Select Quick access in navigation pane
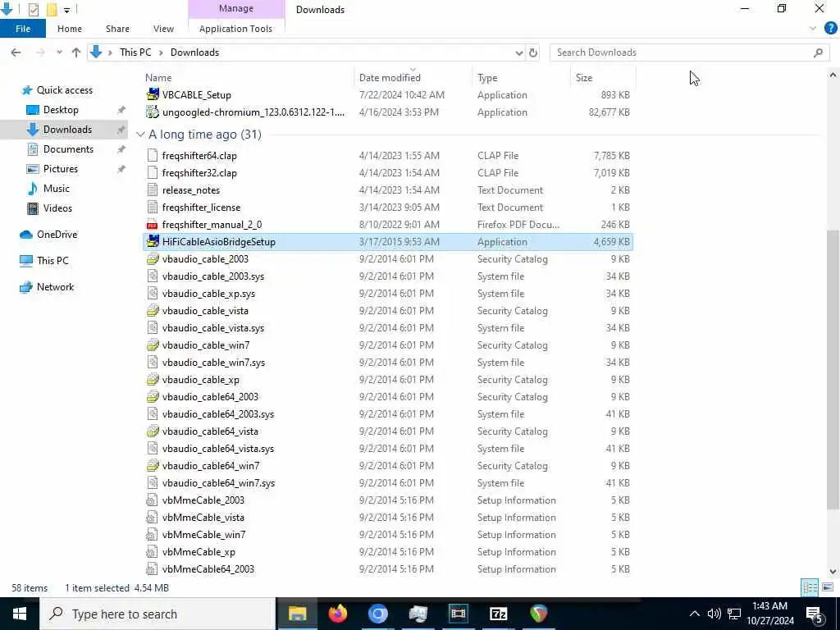The height and width of the screenshot is (630, 840). [64, 90]
